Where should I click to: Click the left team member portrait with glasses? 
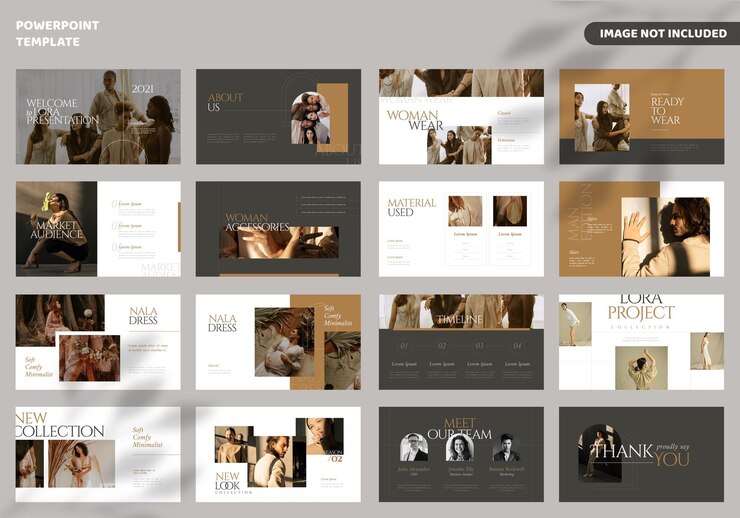coord(414,447)
